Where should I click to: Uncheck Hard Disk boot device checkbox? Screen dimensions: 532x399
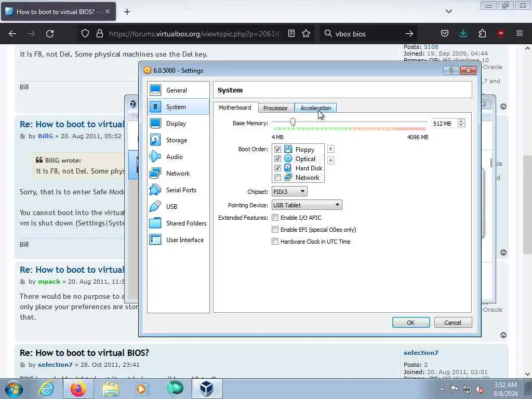pos(277,168)
